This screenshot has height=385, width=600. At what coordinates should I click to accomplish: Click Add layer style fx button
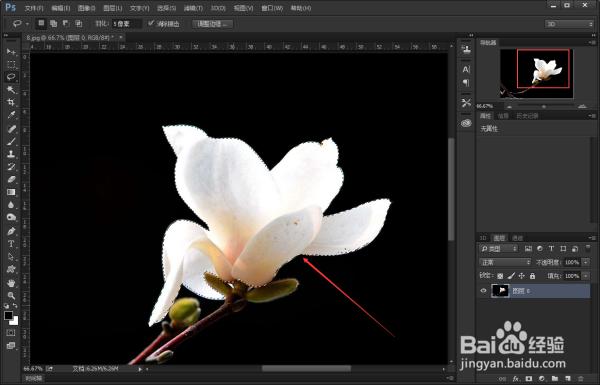click(516, 378)
